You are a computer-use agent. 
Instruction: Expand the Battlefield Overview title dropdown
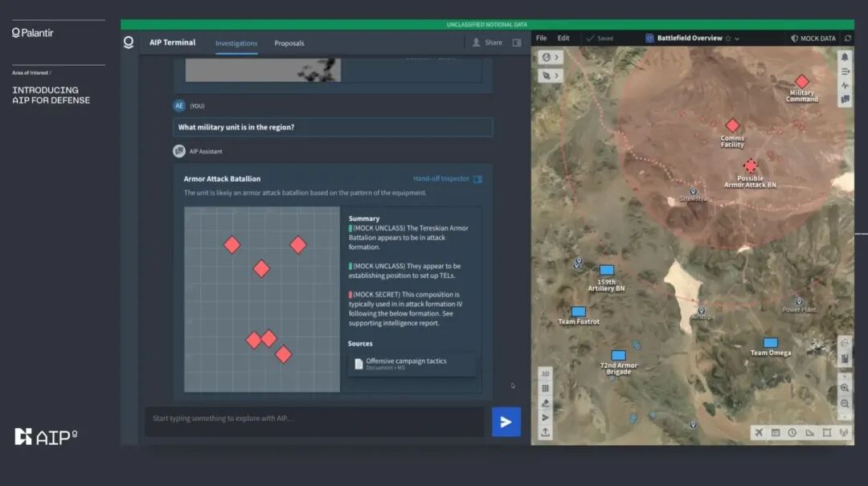[737, 39]
